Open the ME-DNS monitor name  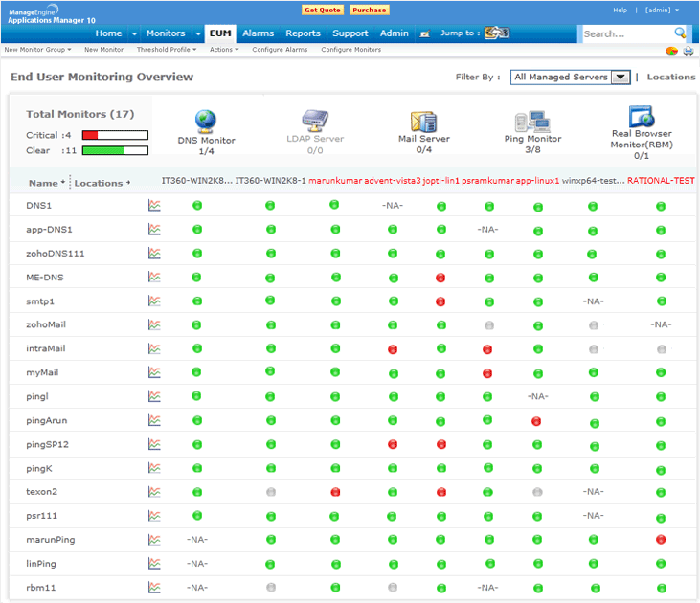45,278
